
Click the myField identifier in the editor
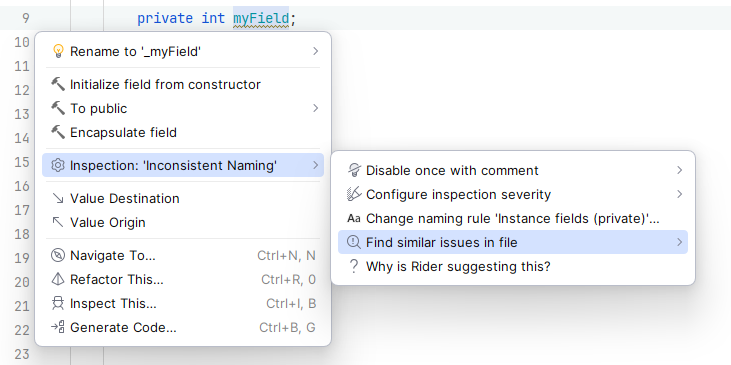[261, 18]
